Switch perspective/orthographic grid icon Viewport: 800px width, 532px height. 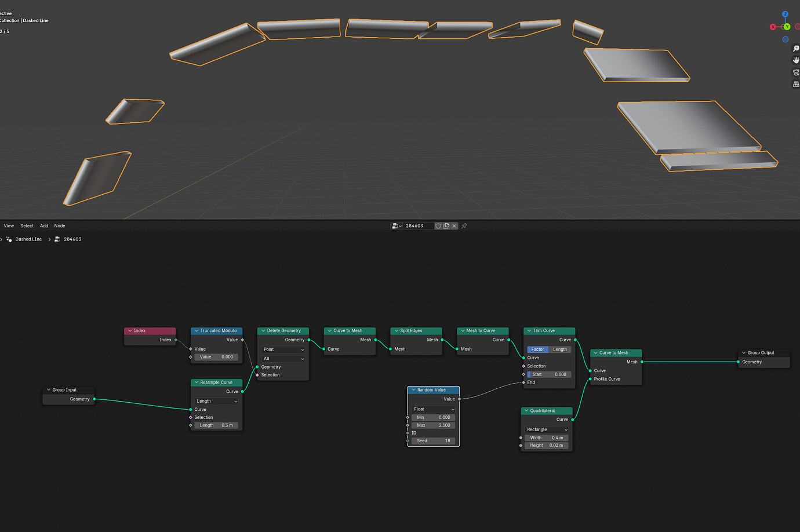tap(796, 84)
